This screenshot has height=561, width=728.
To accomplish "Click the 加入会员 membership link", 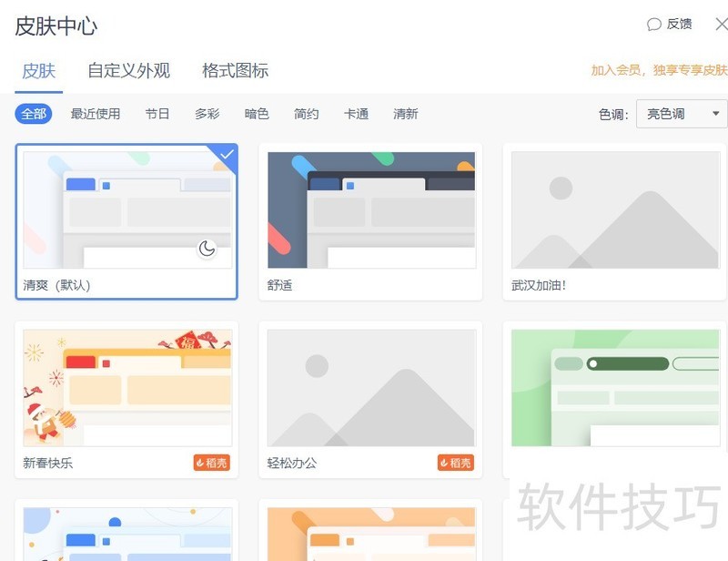I will pyautogui.click(x=659, y=70).
